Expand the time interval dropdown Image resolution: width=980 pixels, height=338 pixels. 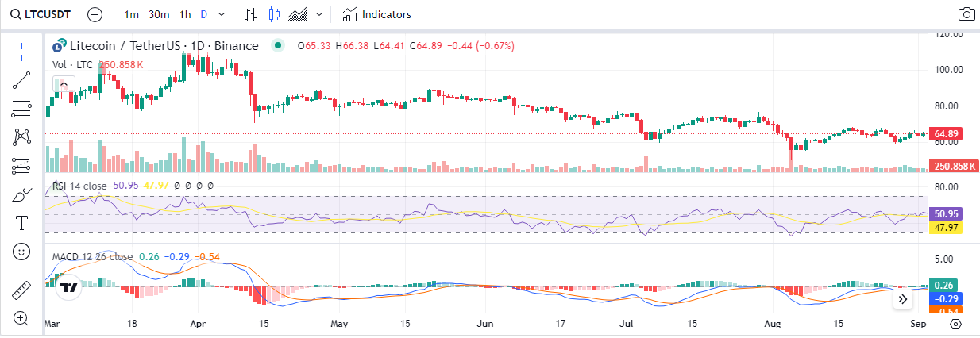[x=221, y=14]
